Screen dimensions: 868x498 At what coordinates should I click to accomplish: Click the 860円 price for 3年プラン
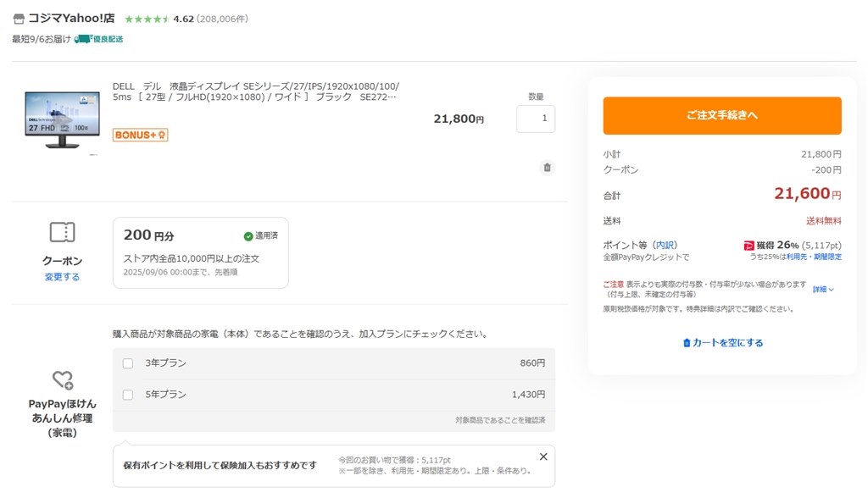coord(532,363)
